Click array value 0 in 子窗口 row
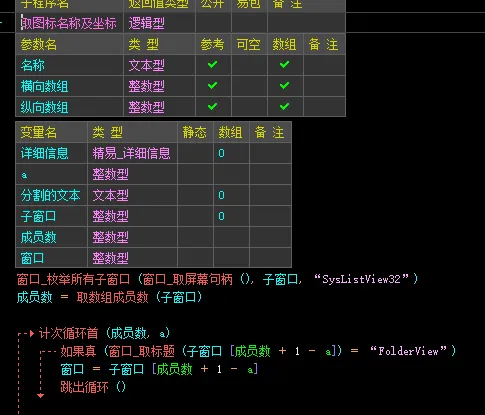 (x=221, y=216)
